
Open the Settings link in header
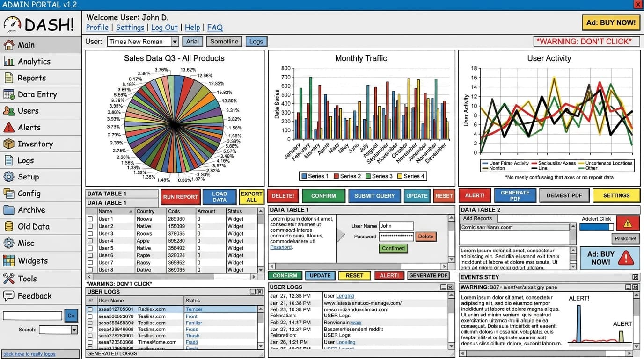[130, 28]
